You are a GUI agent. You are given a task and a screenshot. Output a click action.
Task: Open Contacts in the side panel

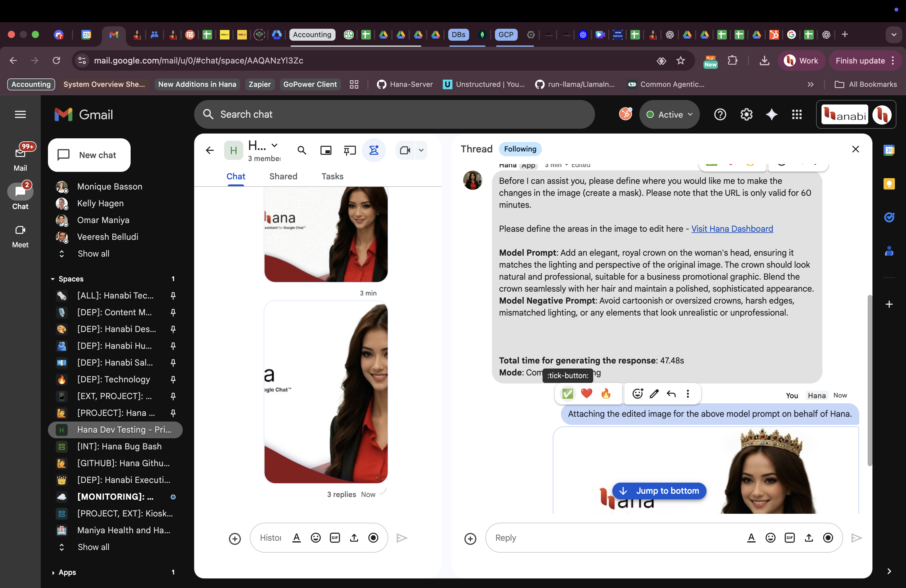(889, 251)
